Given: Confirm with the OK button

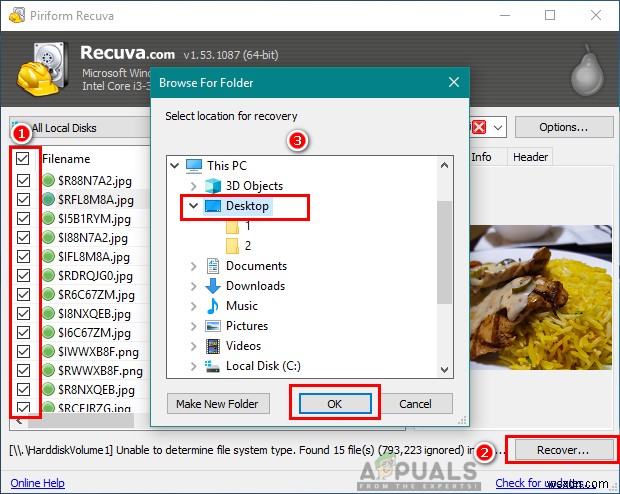Looking at the screenshot, I should point(335,403).
